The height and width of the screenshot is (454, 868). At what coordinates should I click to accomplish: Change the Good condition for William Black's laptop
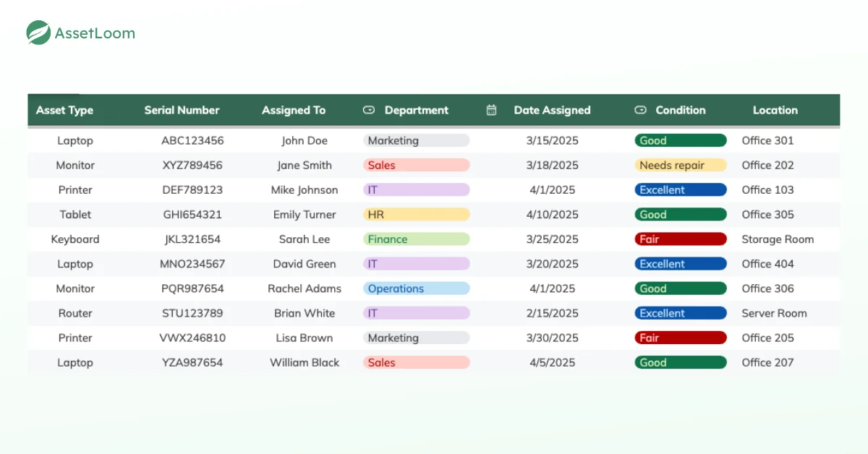coord(681,362)
